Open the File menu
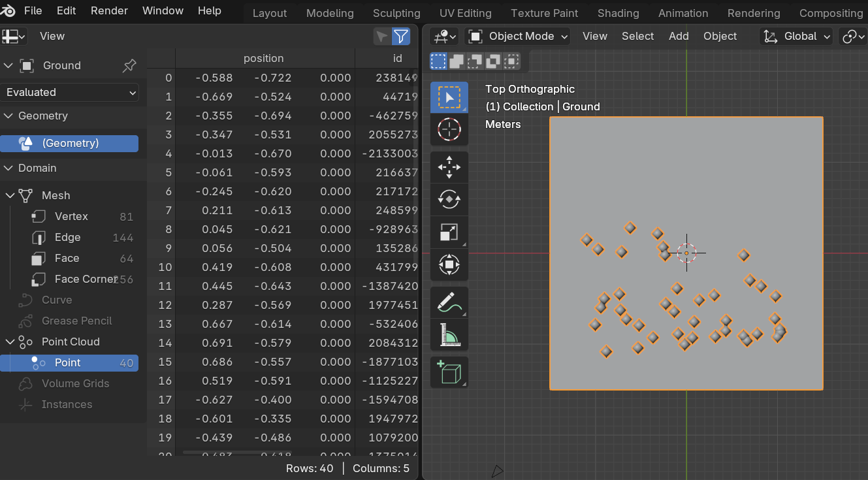Screen dimensions: 868x480 (33, 11)
